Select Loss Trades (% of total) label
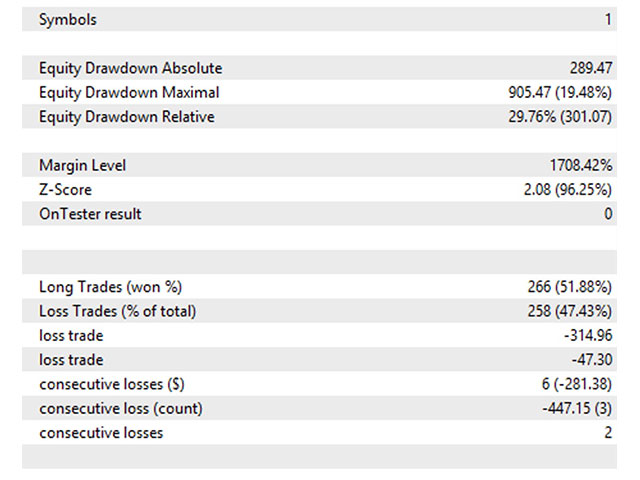The width and height of the screenshot is (640, 480). click(x=118, y=311)
